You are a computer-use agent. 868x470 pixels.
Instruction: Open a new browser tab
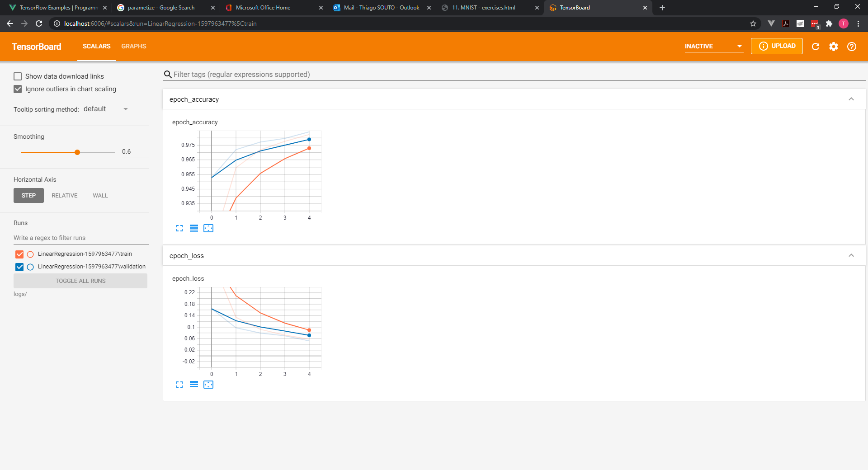click(662, 8)
